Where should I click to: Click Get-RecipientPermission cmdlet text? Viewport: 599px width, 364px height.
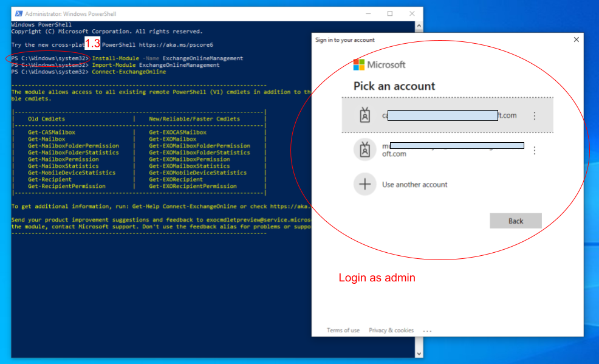coord(66,187)
